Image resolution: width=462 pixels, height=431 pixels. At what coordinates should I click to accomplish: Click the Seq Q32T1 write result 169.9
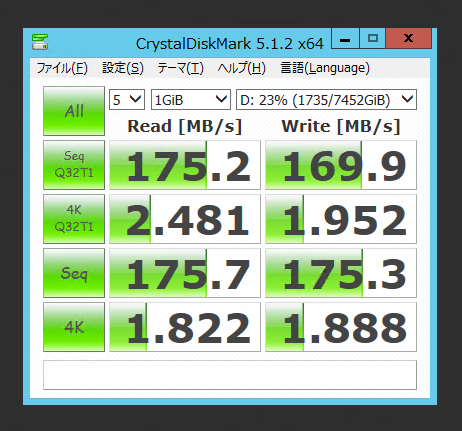[x=341, y=165]
